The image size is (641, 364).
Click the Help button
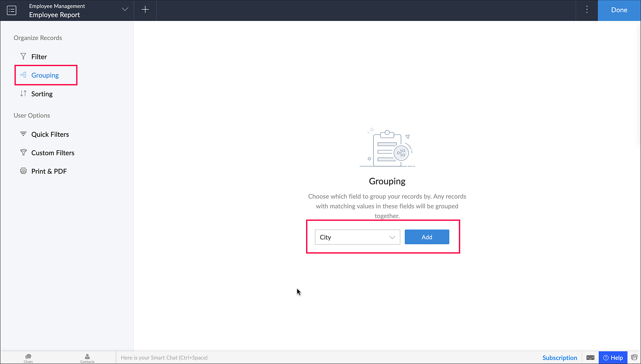point(613,358)
